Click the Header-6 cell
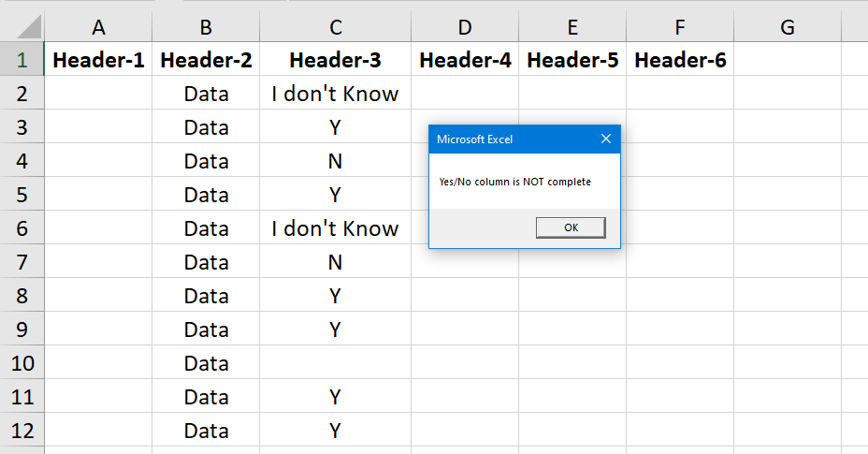This screenshot has width=868, height=454. pyautogui.click(x=680, y=59)
